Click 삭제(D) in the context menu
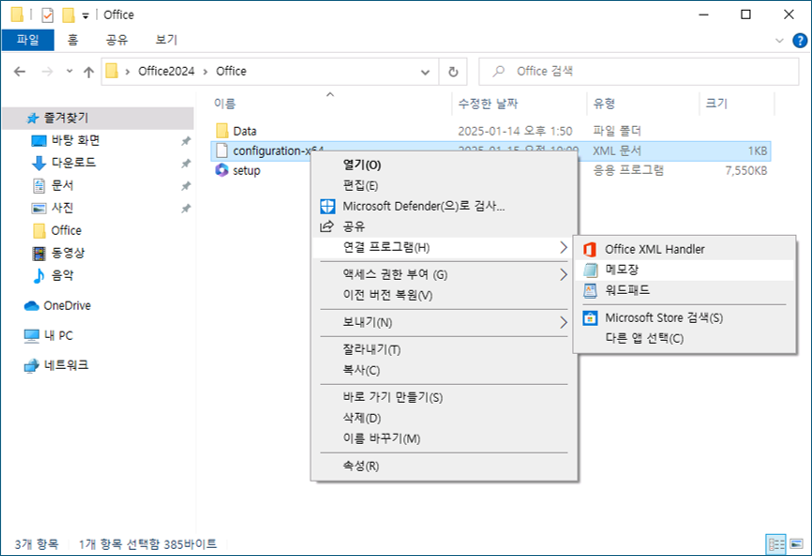812x556 pixels. click(x=444, y=418)
